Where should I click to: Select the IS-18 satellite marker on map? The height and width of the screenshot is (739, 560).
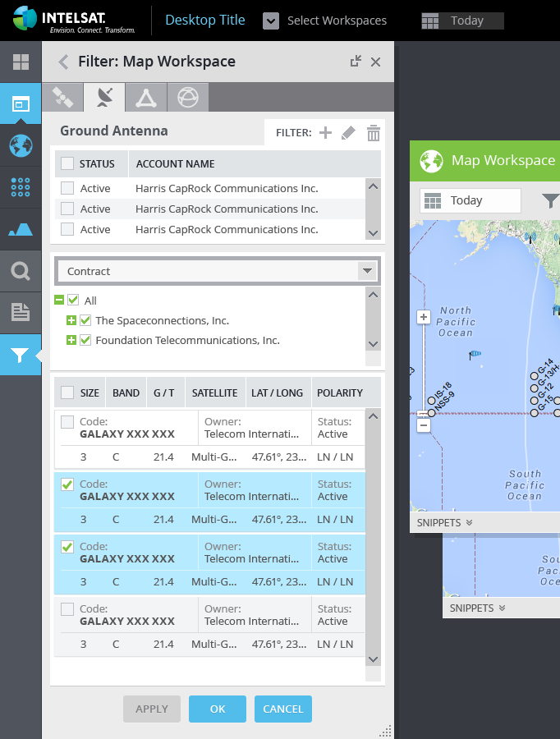click(431, 401)
